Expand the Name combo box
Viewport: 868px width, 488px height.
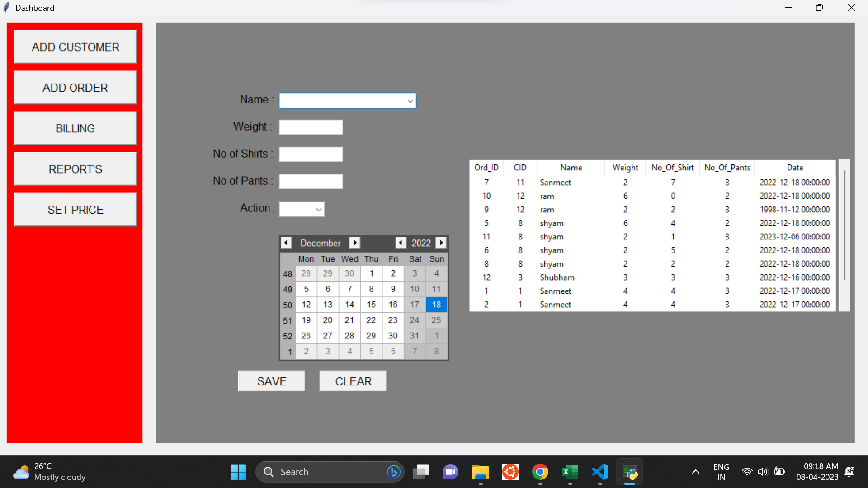410,101
